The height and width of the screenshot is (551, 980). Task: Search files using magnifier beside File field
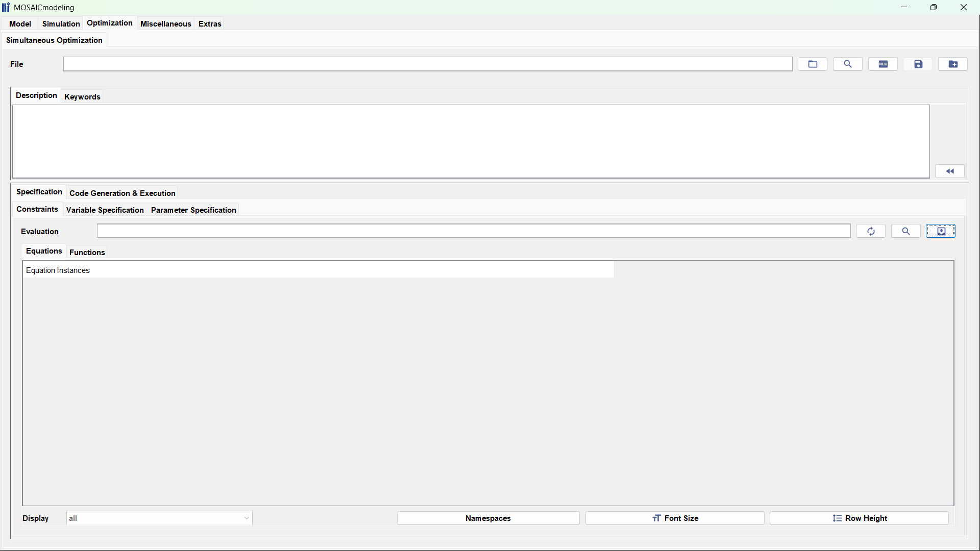point(848,64)
